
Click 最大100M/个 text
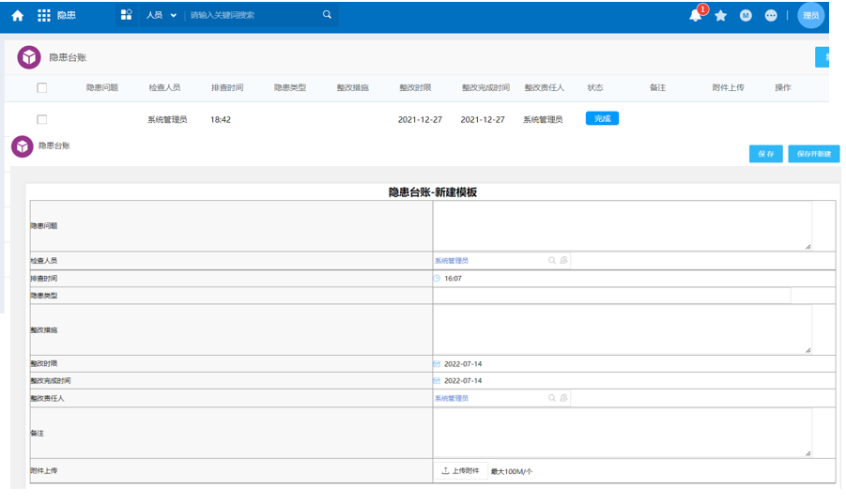(512, 472)
